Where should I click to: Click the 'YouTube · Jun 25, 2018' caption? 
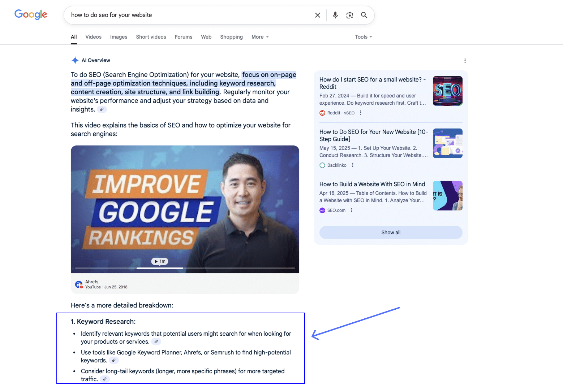pos(106,287)
